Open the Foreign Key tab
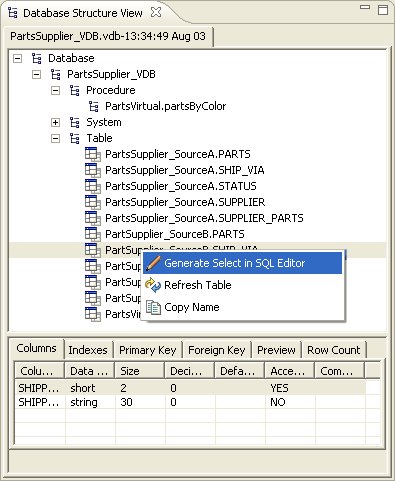Viewport: 395px width, 481px height. coord(217,350)
